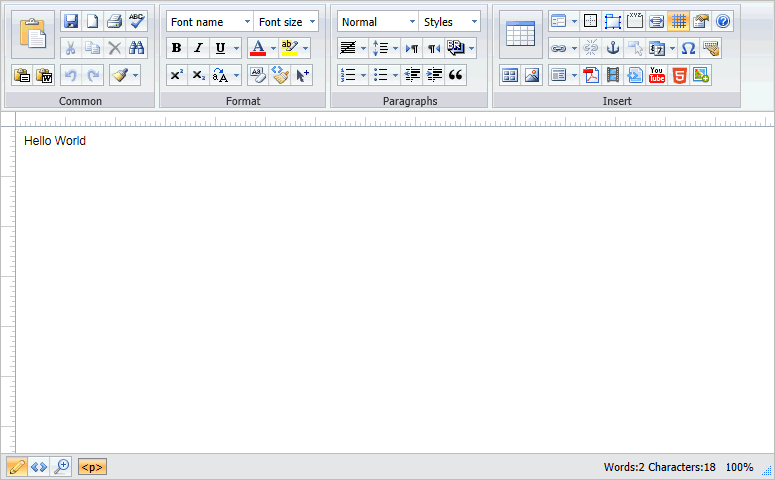The height and width of the screenshot is (480, 775).
Task: Insert a PDF document
Action: (x=591, y=75)
